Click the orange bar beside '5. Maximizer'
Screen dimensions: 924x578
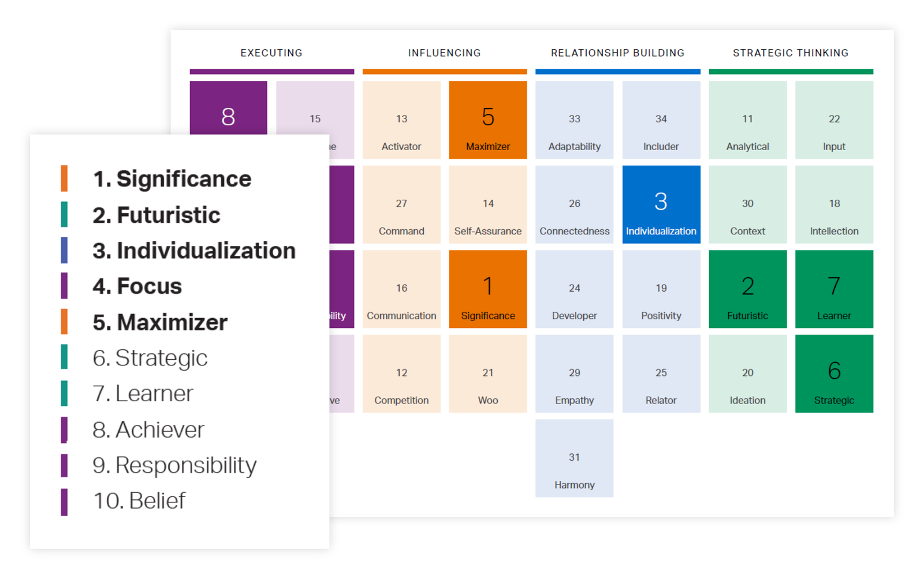tap(64, 322)
